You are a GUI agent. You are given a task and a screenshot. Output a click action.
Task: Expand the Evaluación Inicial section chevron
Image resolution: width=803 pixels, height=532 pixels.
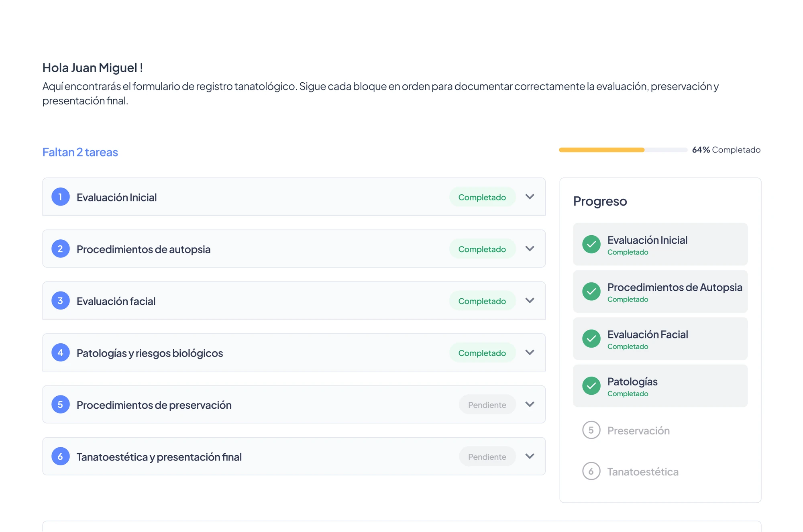pos(530,197)
